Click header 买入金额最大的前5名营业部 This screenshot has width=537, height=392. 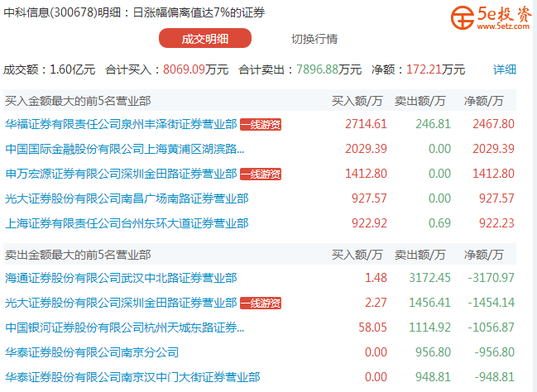[78, 101]
